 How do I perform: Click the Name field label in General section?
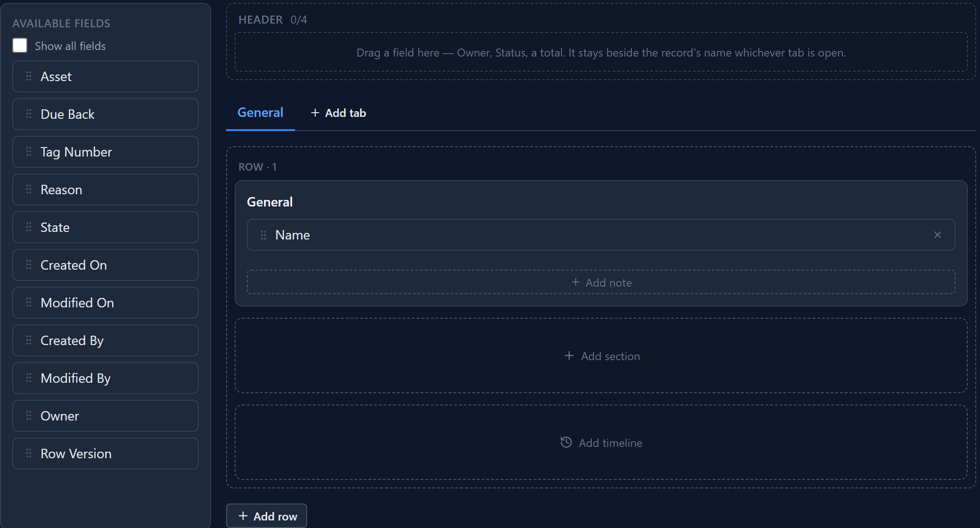pyautogui.click(x=293, y=235)
